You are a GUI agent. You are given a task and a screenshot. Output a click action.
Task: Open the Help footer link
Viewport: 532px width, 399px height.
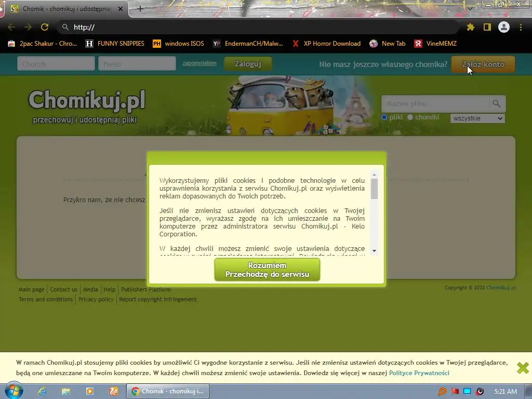pos(109,289)
